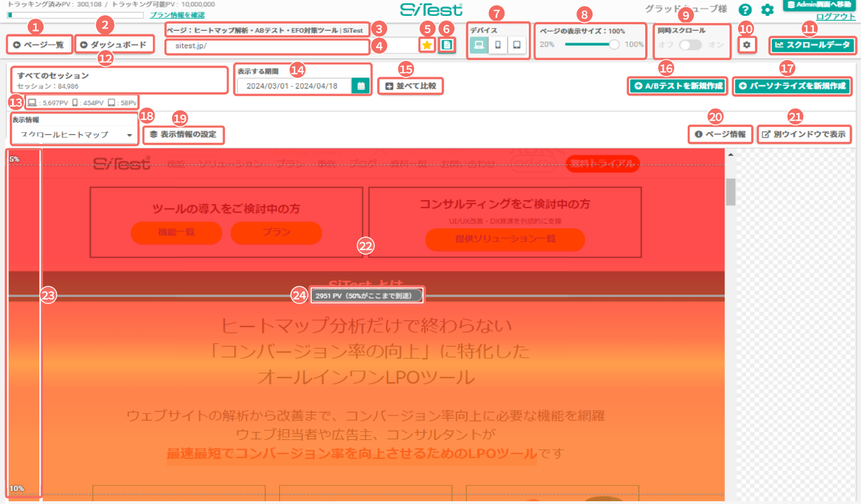Click the heatmap vertical scrollbar thumb
This screenshot has height=504, width=861.
[731, 192]
